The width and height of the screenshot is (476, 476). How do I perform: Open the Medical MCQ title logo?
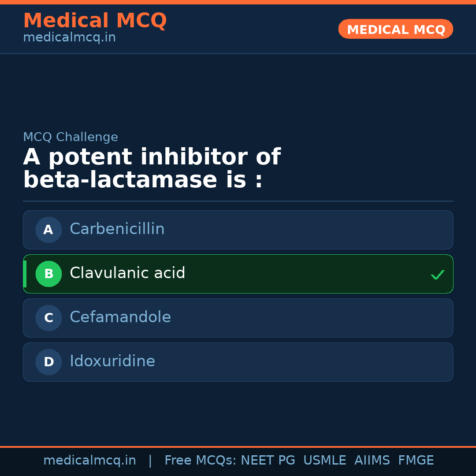pos(95,21)
